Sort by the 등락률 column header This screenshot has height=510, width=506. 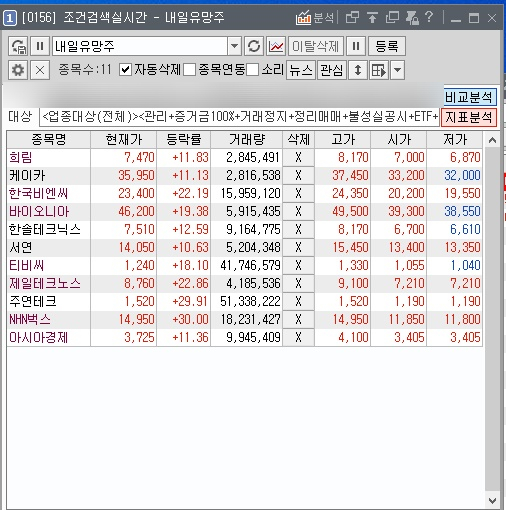(184, 139)
